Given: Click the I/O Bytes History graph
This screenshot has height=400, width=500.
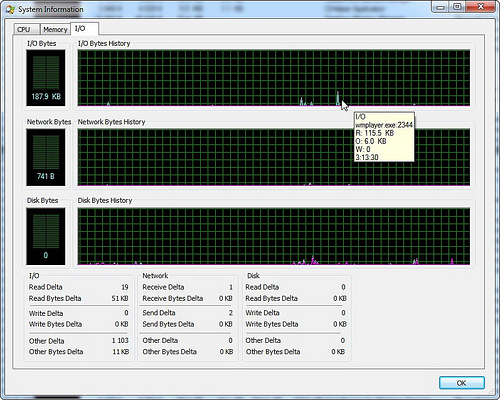Looking at the screenshot, I should pyautogui.click(x=274, y=78).
